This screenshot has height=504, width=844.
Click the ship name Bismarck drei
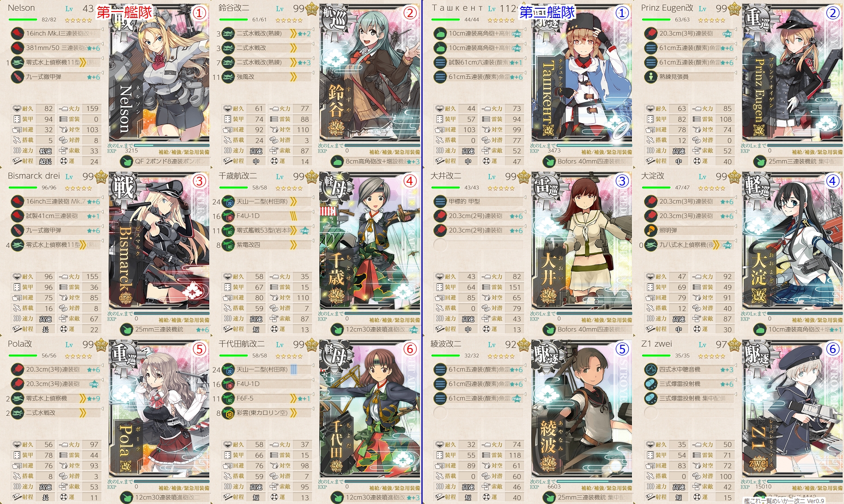point(34,176)
